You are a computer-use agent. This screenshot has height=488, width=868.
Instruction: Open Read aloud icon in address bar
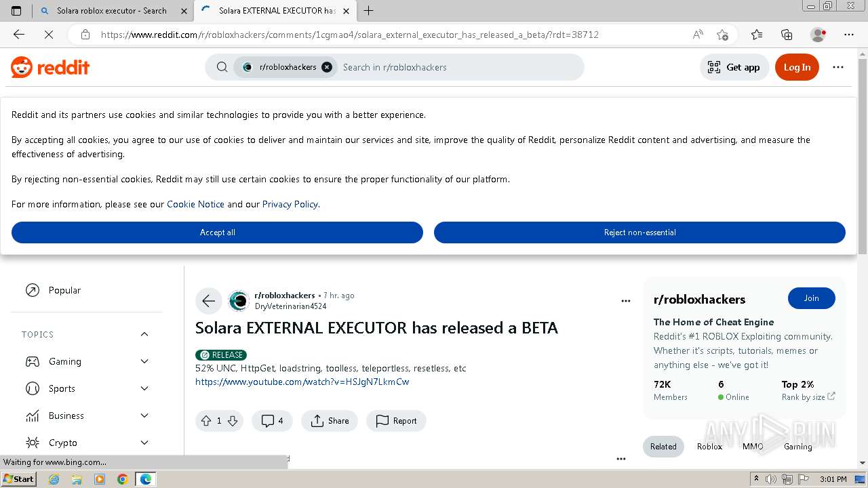pyautogui.click(x=697, y=35)
